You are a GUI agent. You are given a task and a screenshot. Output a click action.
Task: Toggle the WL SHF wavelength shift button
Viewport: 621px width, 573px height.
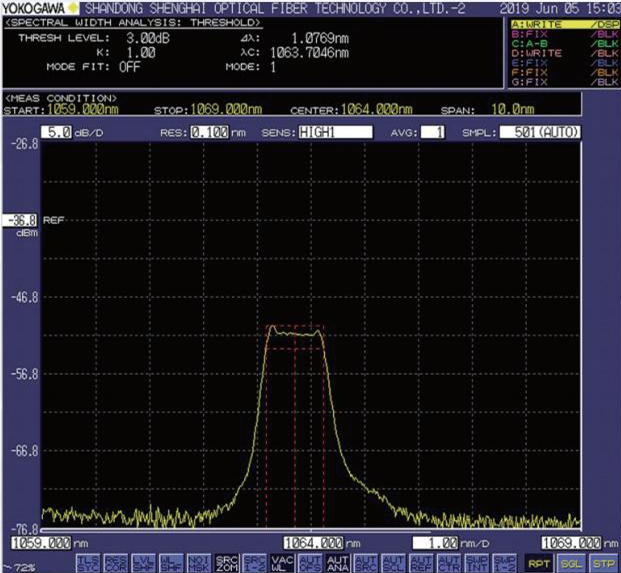coord(171,563)
